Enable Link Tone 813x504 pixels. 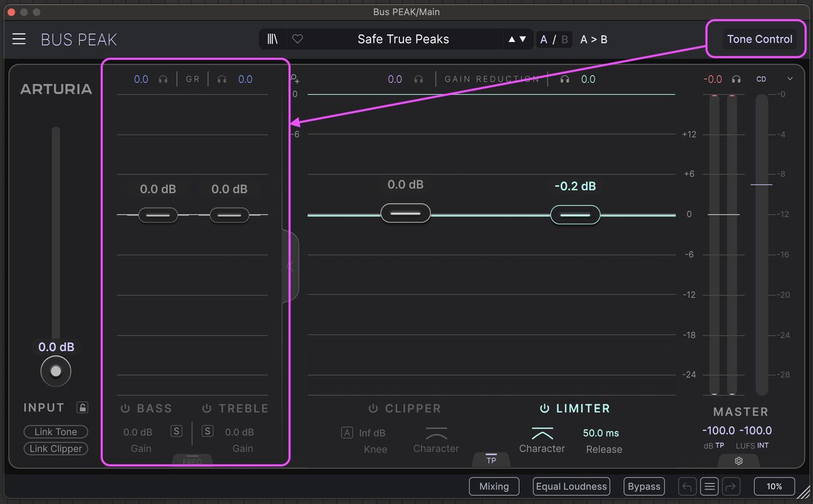click(x=56, y=432)
